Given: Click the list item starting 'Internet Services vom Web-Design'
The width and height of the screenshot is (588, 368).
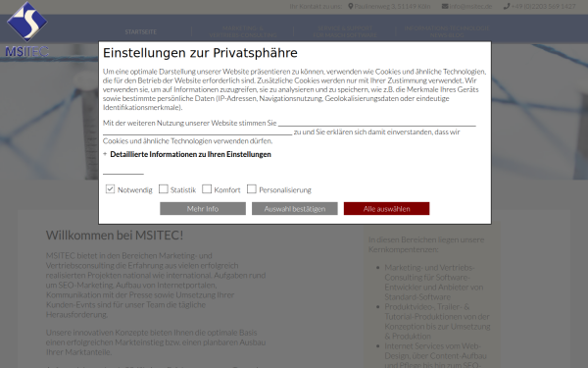Looking at the screenshot, I should 435,355.
